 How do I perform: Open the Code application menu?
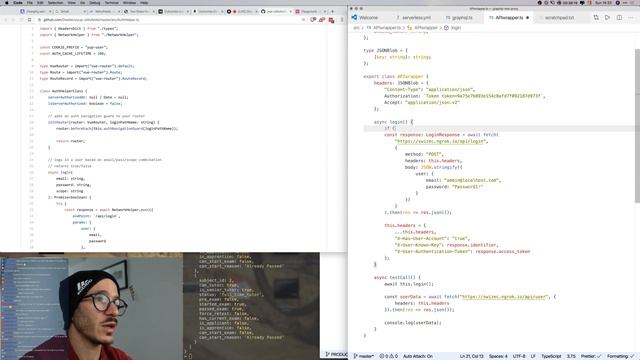pyautogui.click(x=18, y=2)
